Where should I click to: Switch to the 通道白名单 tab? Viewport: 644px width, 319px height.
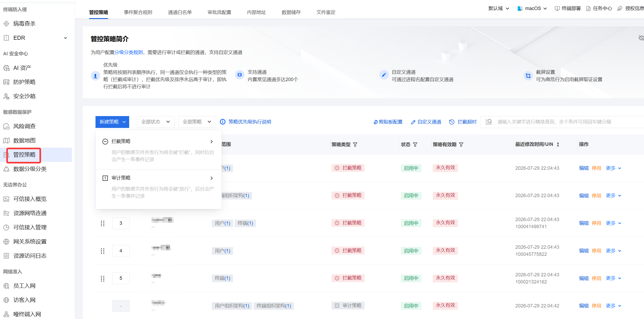(180, 12)
